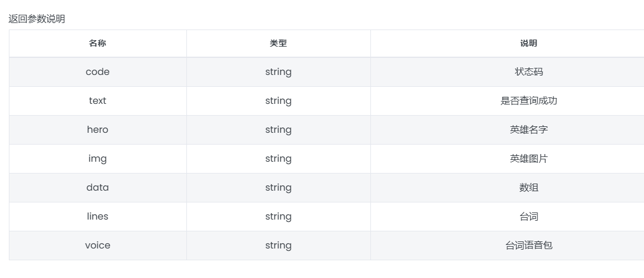Click the lines parameter name cell

click(98, 216)
